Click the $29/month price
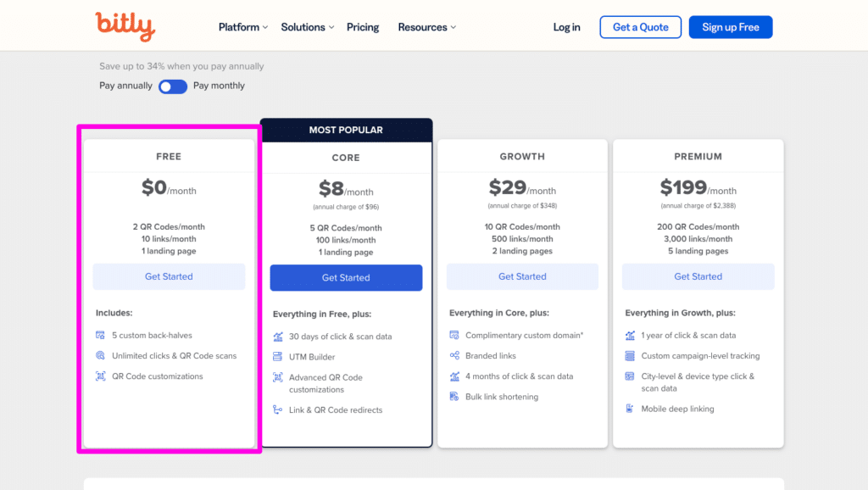Viewport: 868px width, 490px height. click(522, 187)
